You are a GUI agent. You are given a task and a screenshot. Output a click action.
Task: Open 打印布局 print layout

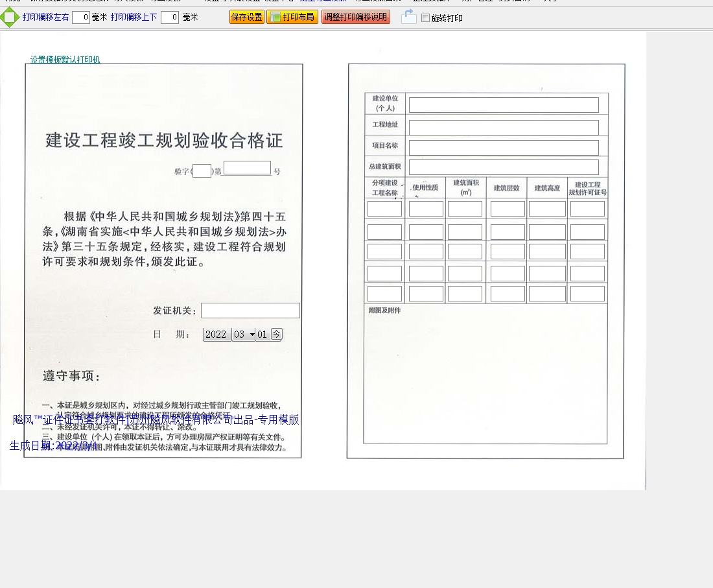pos(292,18)
